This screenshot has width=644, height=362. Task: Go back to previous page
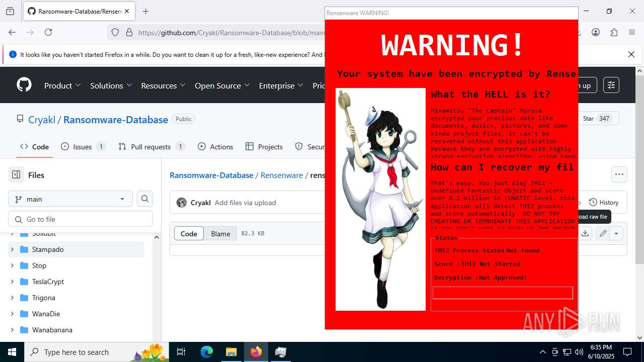coord(12,32)
